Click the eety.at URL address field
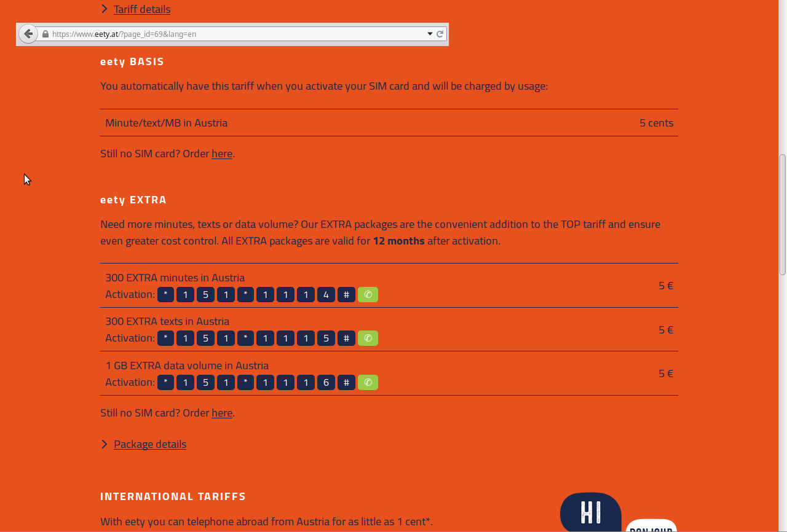The width and height of the screenshot is (787, 532). [x=234, y=34]
